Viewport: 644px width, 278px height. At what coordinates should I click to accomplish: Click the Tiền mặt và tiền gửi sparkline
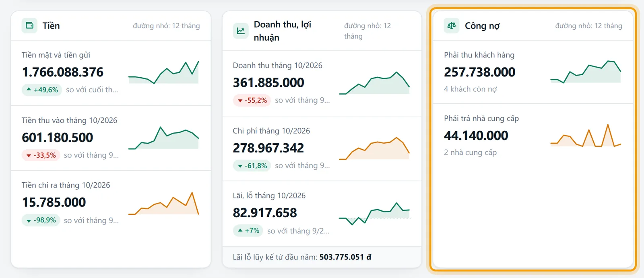[163, 72]
